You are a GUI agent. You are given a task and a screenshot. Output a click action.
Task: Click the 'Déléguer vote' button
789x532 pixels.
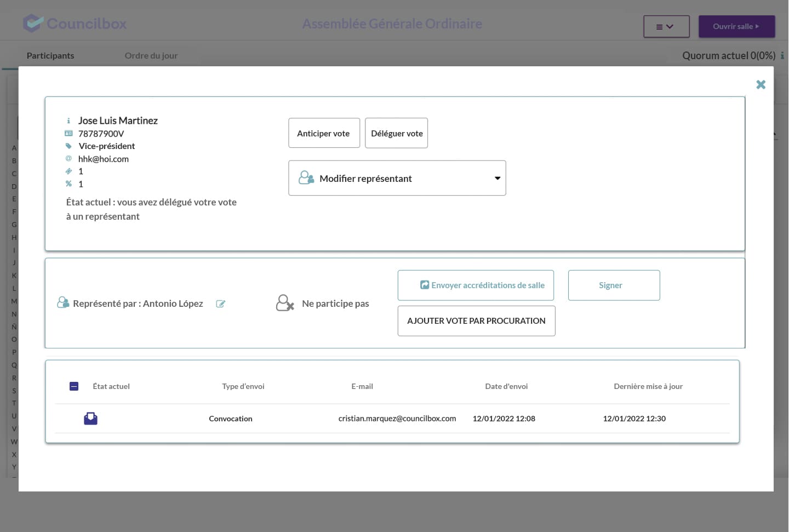coord(396,133)
